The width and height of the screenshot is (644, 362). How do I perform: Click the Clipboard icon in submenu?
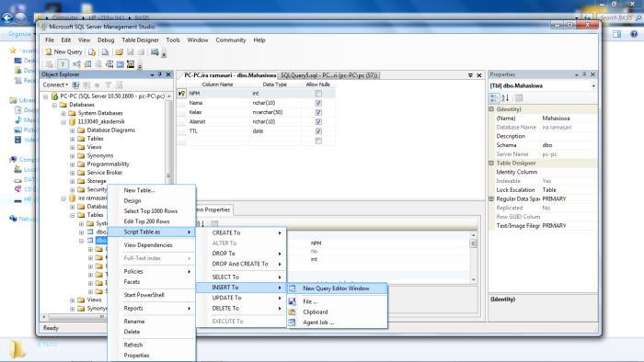(293, 312)
